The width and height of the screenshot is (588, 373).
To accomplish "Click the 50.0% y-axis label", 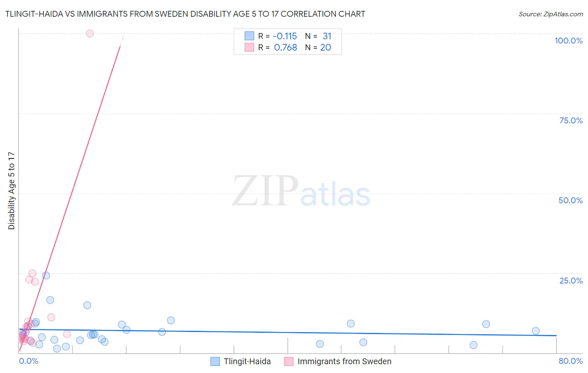I will pyautogui.click(x=570, y=200).
